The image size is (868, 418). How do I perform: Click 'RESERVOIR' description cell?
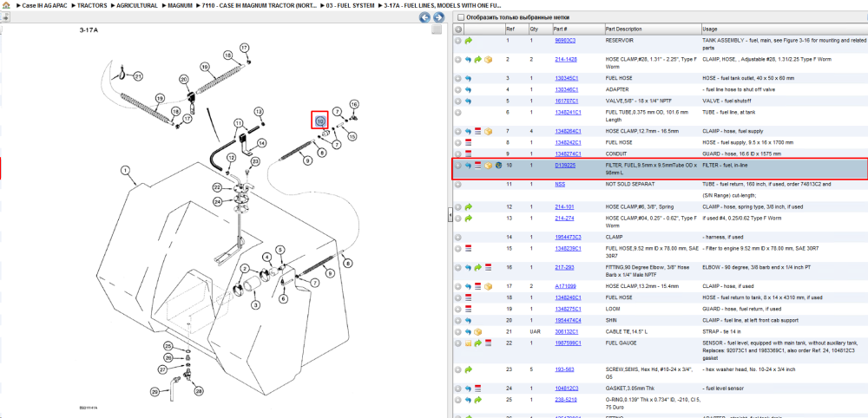click(620, 41)
